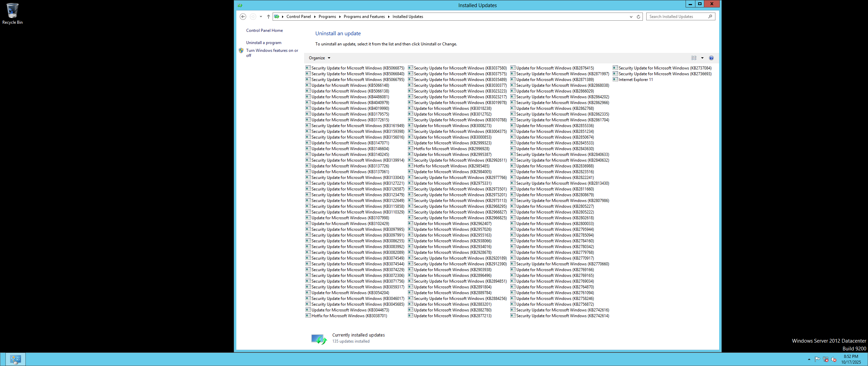
Task: Select the Internet Explorer 11 update entry
Action: tap(635, 80)
